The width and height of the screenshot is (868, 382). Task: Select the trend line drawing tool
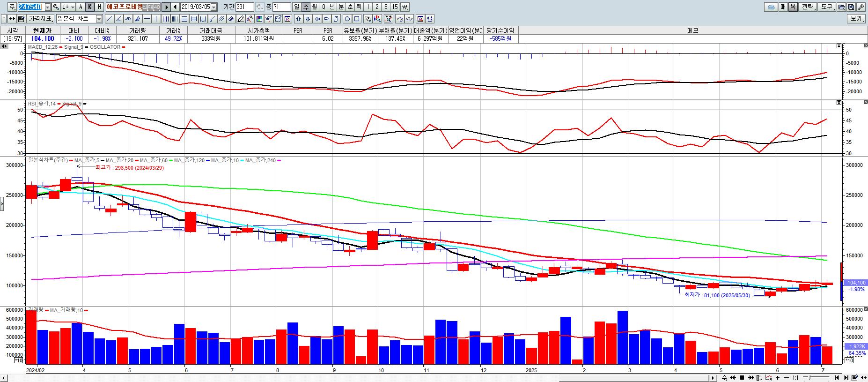[109, 19]
